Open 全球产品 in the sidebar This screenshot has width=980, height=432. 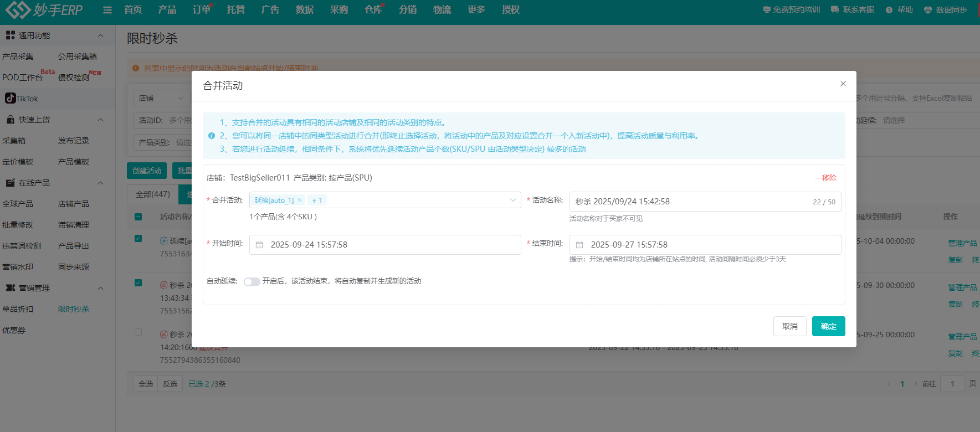18,204
